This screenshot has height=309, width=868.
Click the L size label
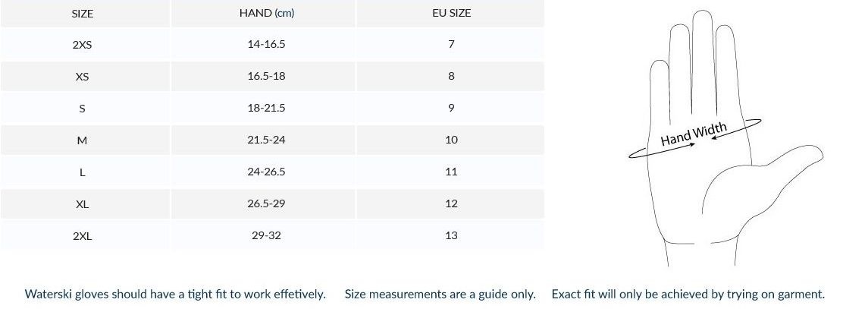pyautogui.click(x=82, y=172)
